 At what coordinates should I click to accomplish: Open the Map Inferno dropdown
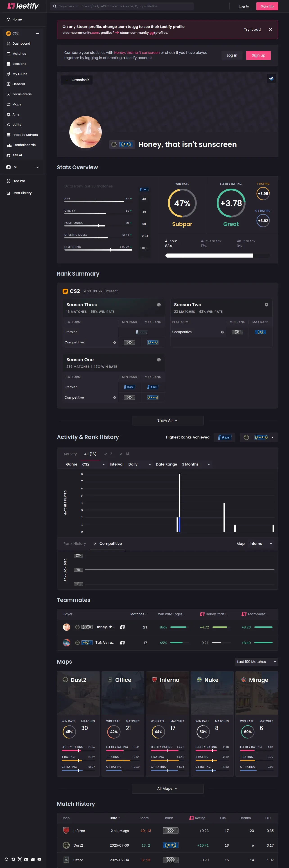point(261,544)
